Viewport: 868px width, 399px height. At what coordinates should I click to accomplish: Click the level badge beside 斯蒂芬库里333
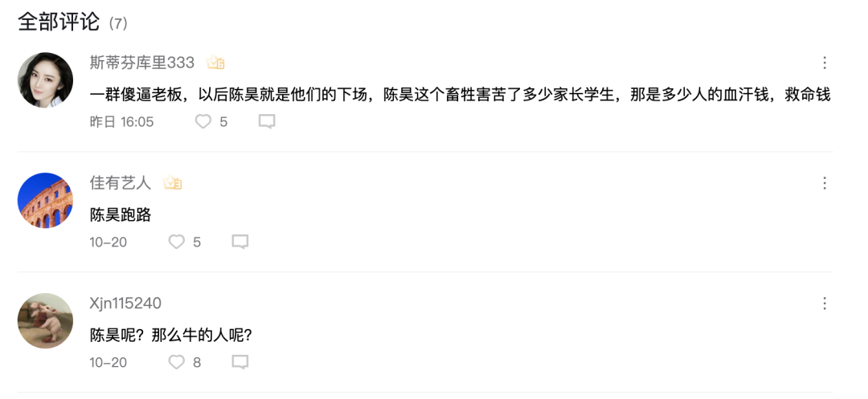tap(215, 63)
